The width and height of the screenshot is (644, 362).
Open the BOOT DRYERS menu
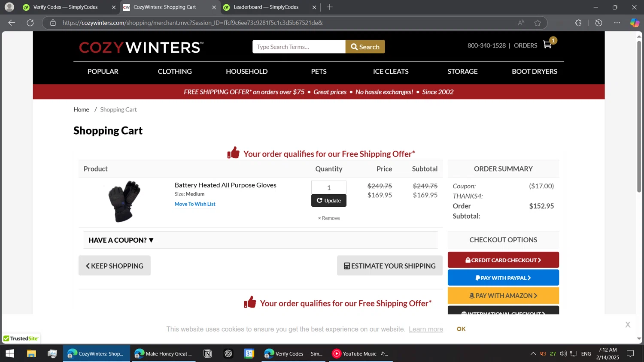coord(535,72)
